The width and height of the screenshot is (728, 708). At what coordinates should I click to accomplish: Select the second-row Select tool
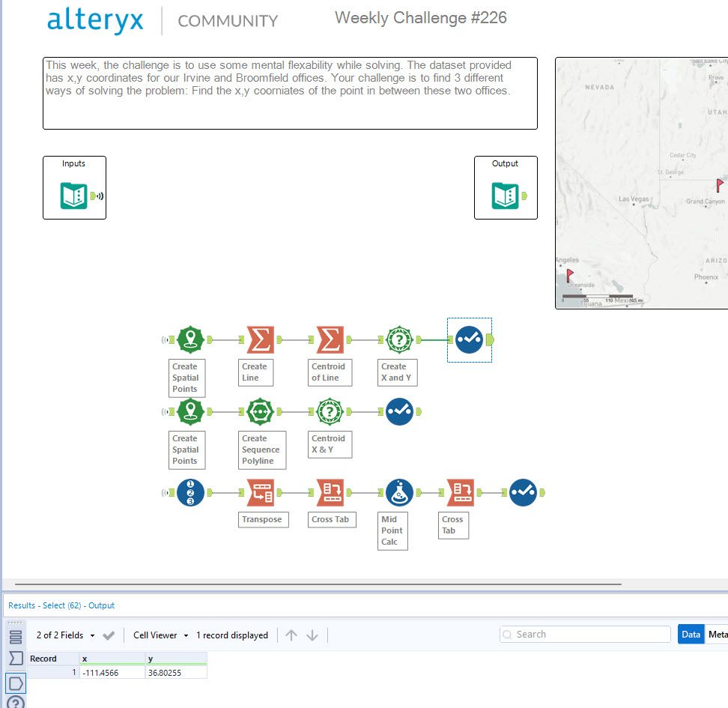pyautogui.click(x=399, y=411)
